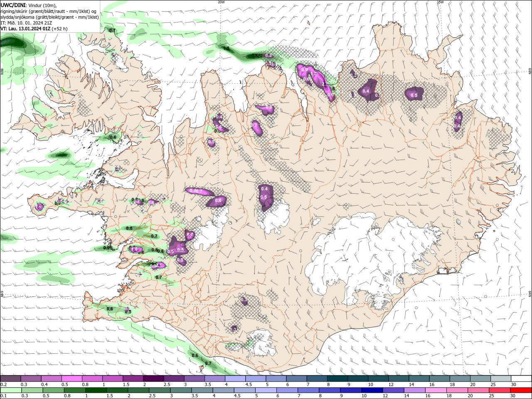
Task: Click the 20W longitude label
Action: point(221,2)
